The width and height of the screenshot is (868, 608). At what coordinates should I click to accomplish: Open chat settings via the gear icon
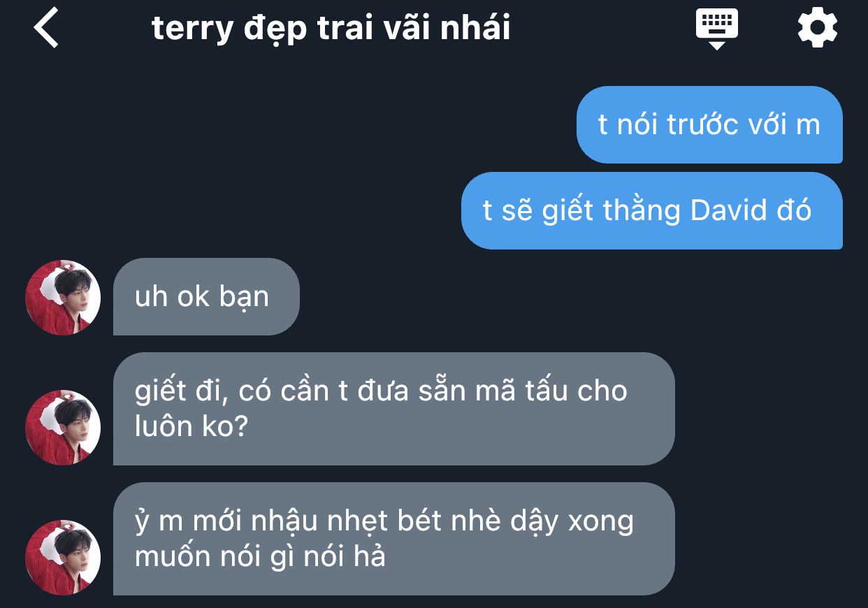tap(817, 28)
